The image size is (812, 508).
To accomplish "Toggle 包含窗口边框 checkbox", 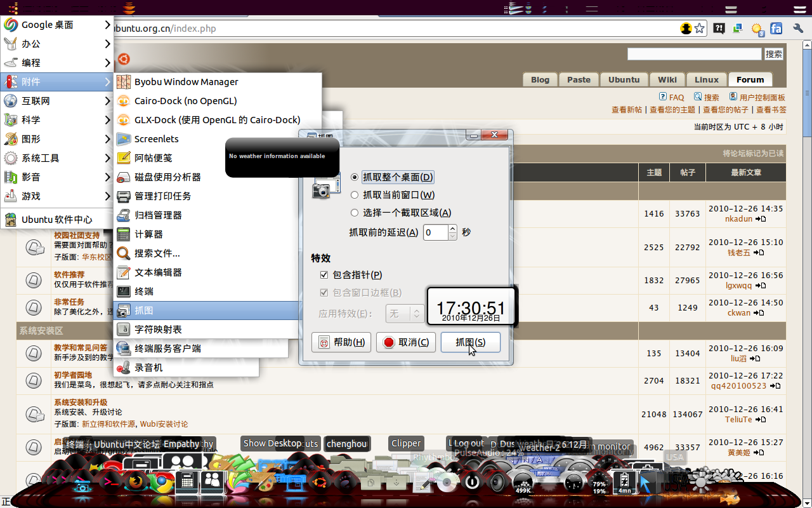I will click(361, 293).
